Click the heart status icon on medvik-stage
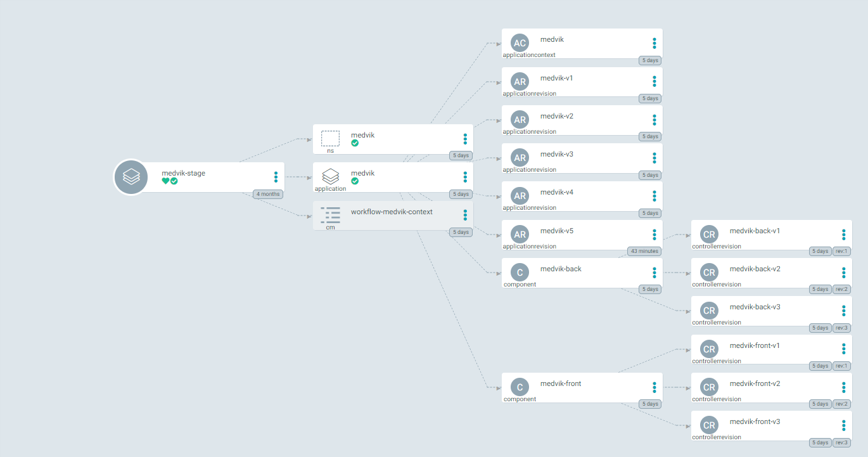This screenshot has height=457, width=868. (x=165, y=182)
